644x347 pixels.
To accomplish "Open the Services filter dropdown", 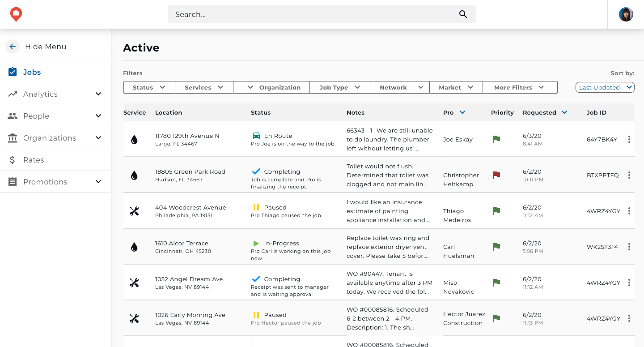I will pos(204,87).
